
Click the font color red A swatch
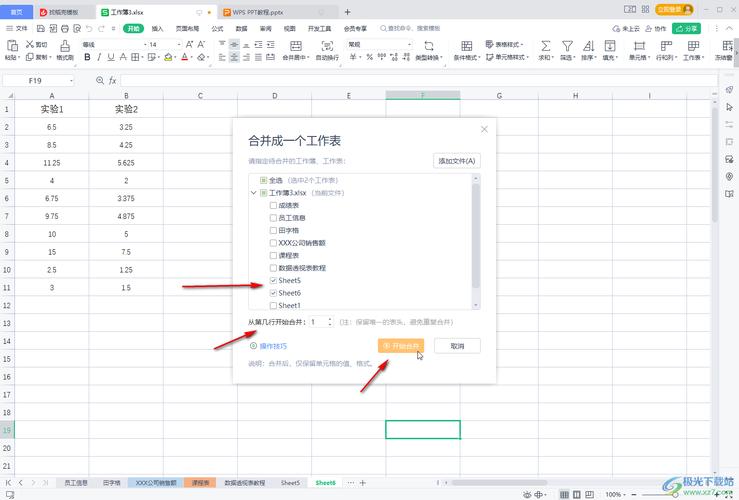click(185, 57)
